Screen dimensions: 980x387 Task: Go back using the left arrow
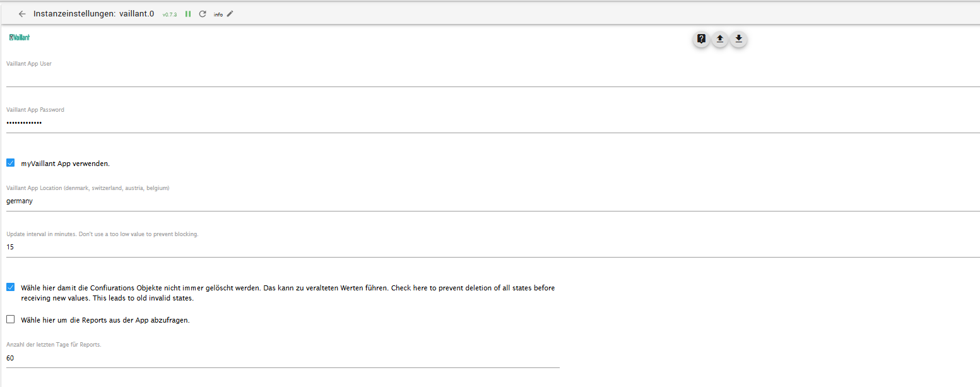pyautogui.click(x=22, y=14)
